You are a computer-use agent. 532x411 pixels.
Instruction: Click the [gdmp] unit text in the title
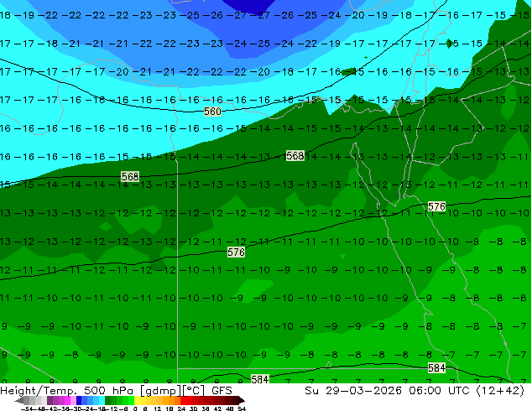pyautogui.click(x=160, y=391)
